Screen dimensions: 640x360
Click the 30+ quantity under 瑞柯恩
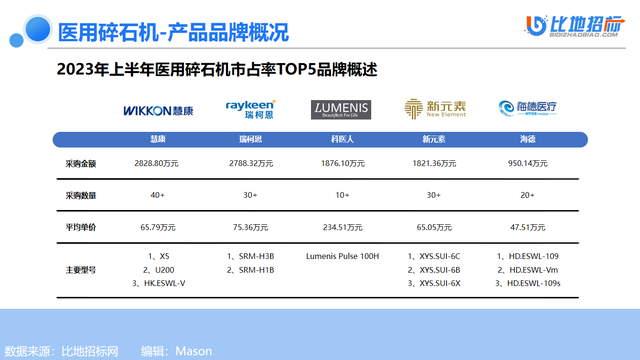tap(251, 195)
